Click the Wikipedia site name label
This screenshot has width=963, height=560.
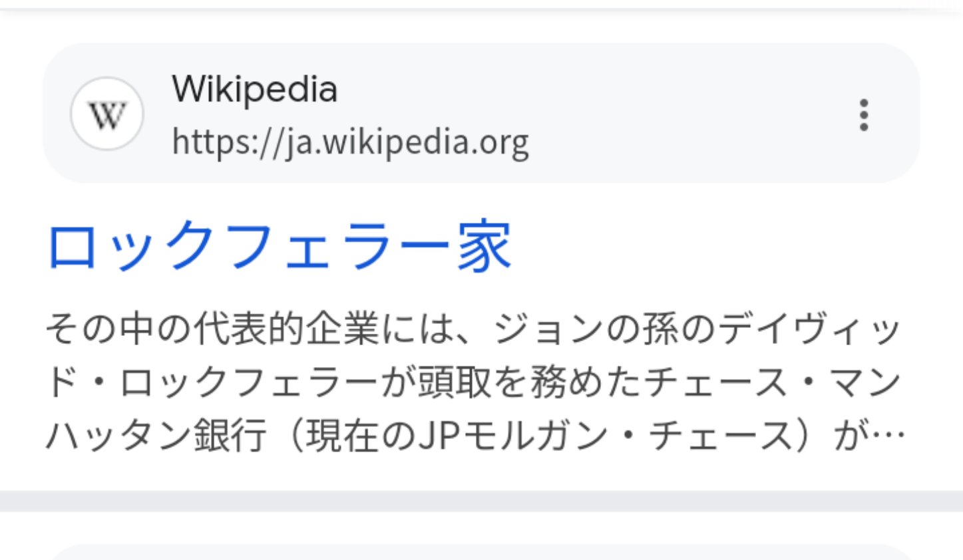(254, 89)
